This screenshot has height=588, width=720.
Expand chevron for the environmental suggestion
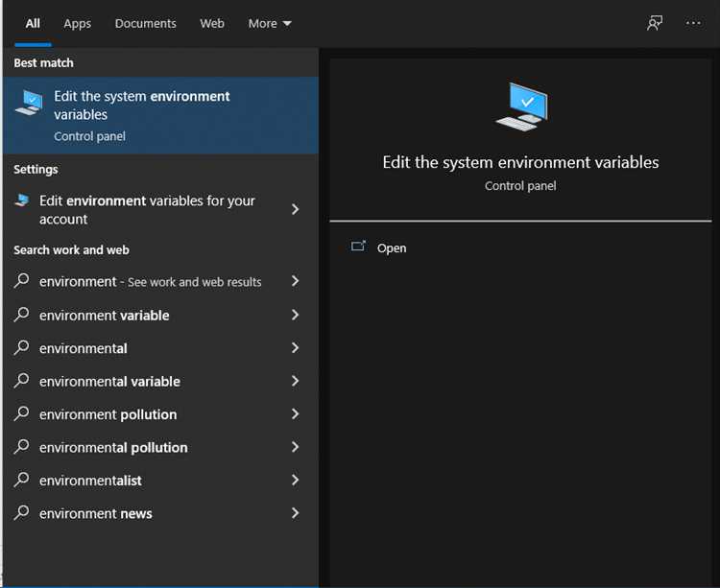coord(296,348)
